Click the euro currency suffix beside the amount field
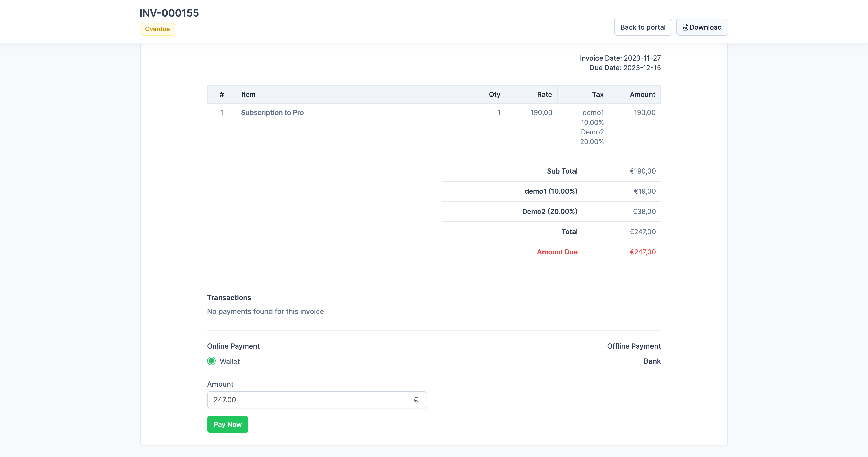Viewport: 868px width, 457px height. pyautogui.click(x=416, y=399)
